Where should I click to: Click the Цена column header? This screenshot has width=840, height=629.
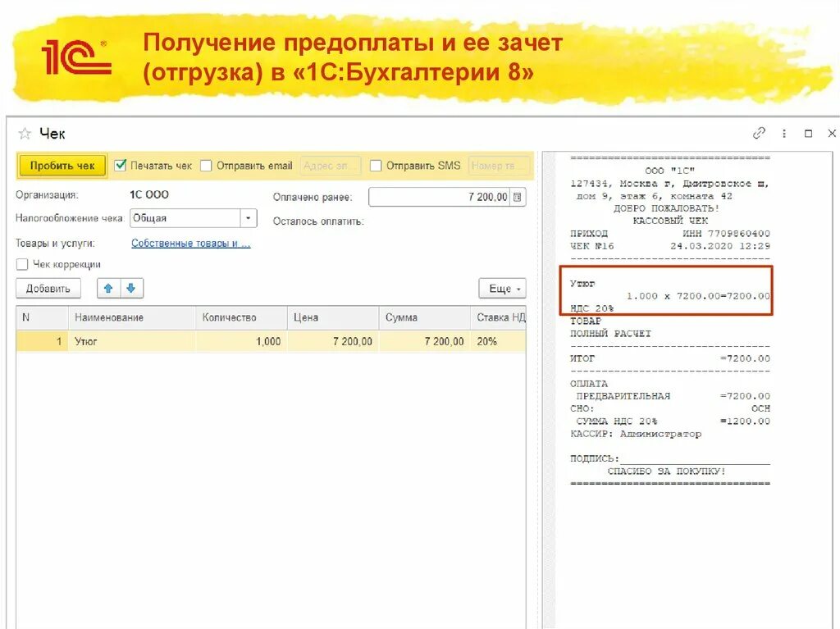coord(333,317)
